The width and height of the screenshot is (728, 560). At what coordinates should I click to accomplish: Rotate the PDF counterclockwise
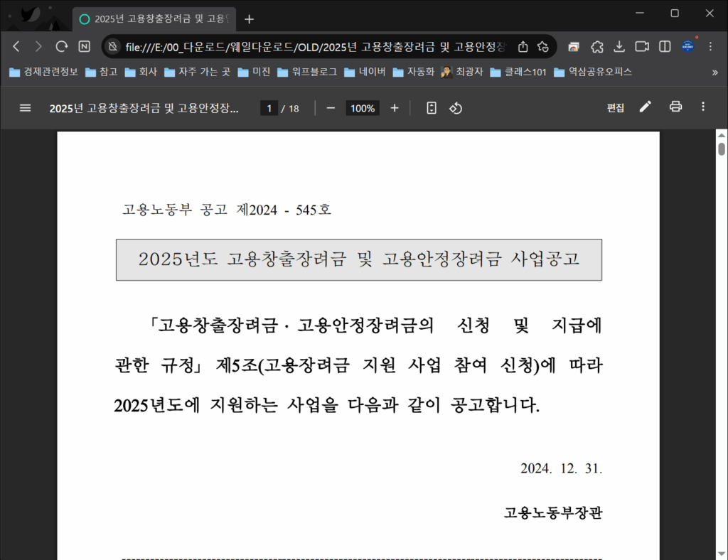[x=456, y=108]
